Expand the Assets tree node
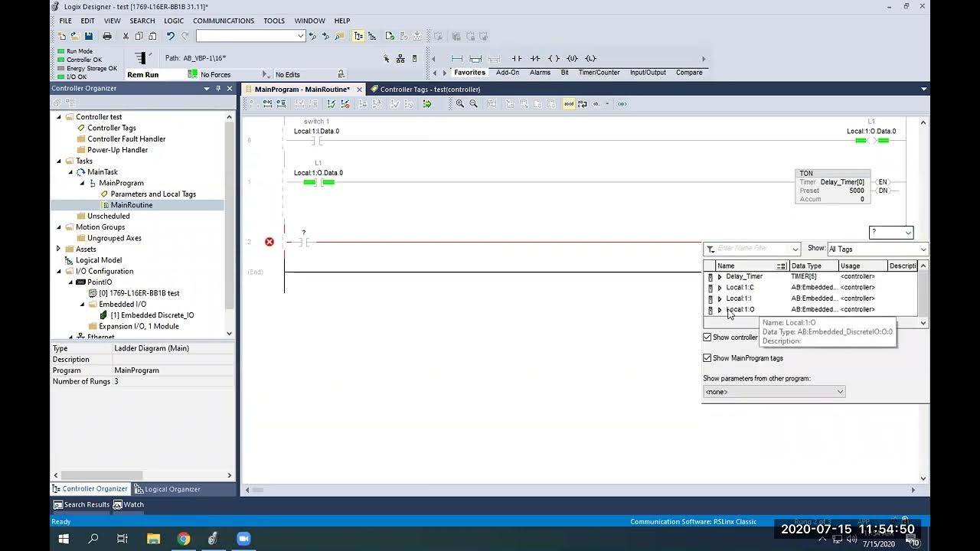The width and height of the screenshot is (980, 551). click(58, 249)
